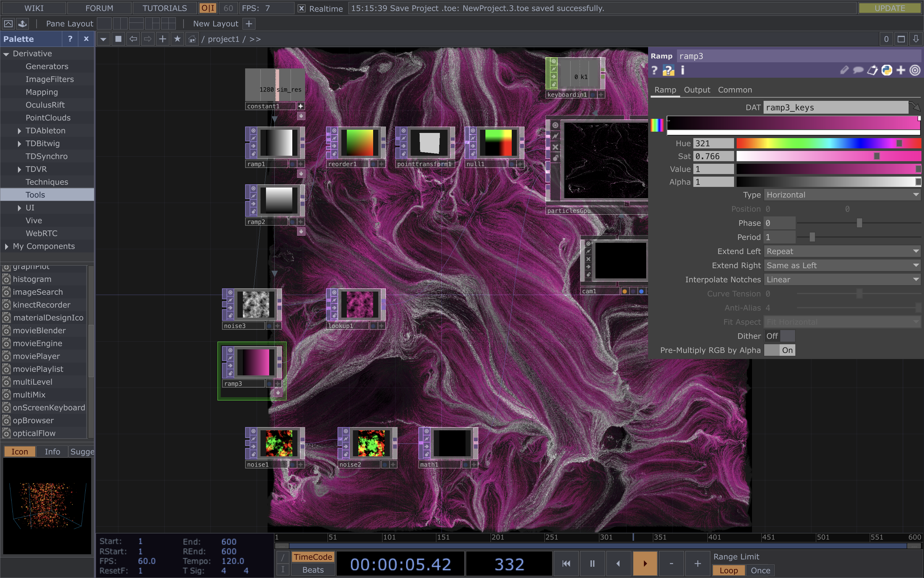Click the forward arrow in path bar
Screen dimensions: 924x578
coord(148,39)
